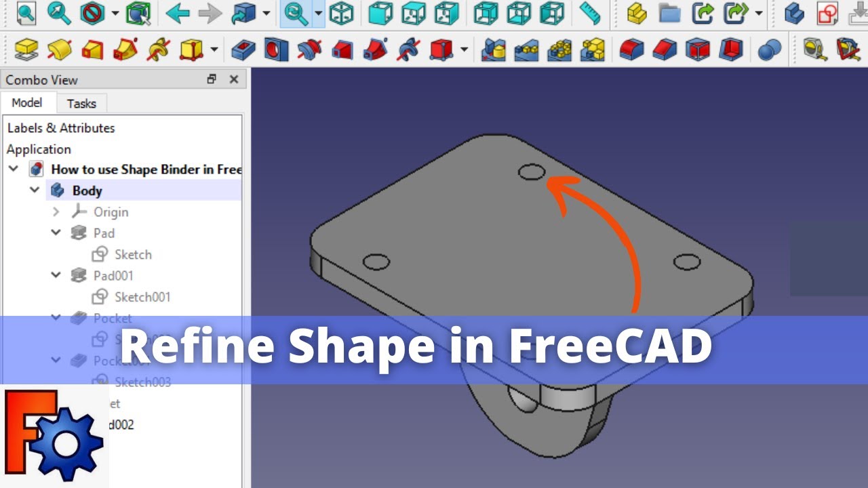Undock the Combo View panel
Viewport: 868px width, 488px height.
coord(212,79)
